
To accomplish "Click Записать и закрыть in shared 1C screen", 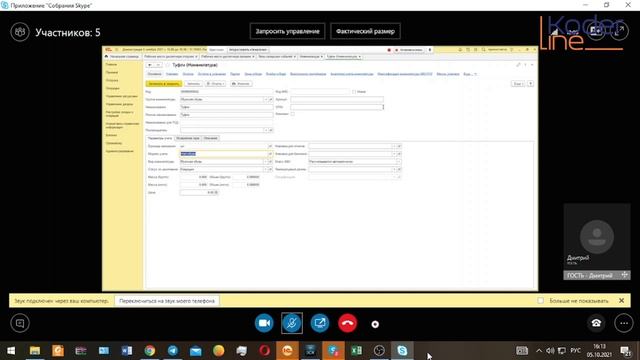I will coord(164,84).
